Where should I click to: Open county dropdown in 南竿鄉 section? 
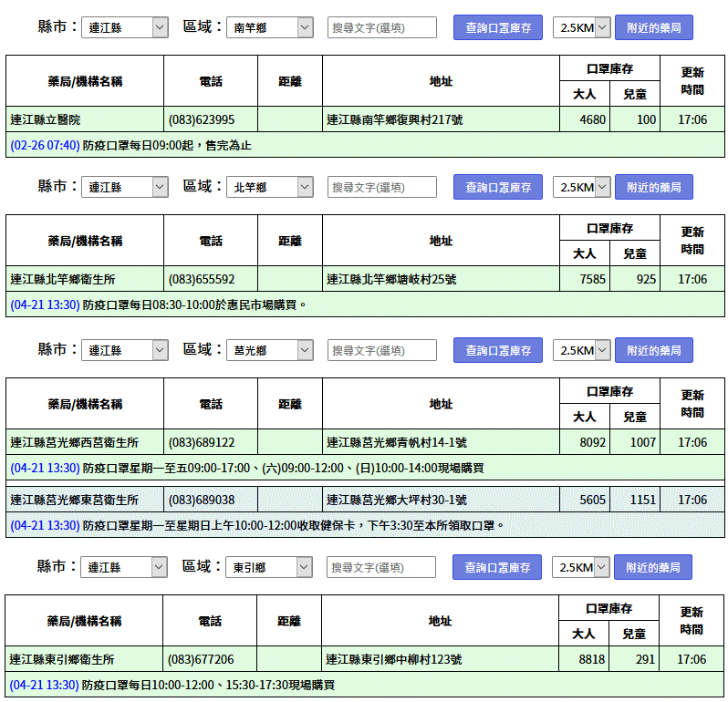point(124,27)
